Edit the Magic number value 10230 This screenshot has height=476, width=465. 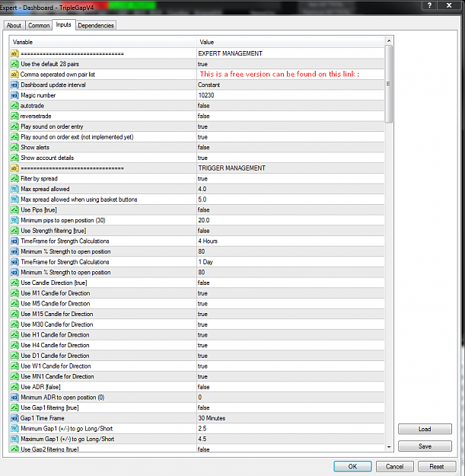pos(291,95)
